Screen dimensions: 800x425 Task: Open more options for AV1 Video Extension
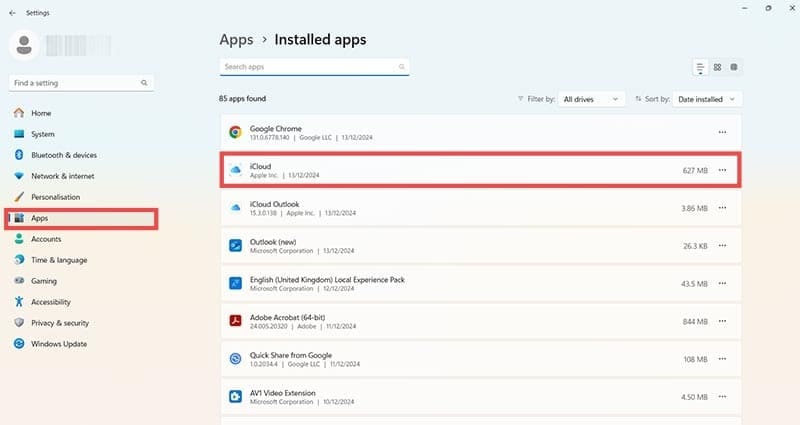pos(722,396)
